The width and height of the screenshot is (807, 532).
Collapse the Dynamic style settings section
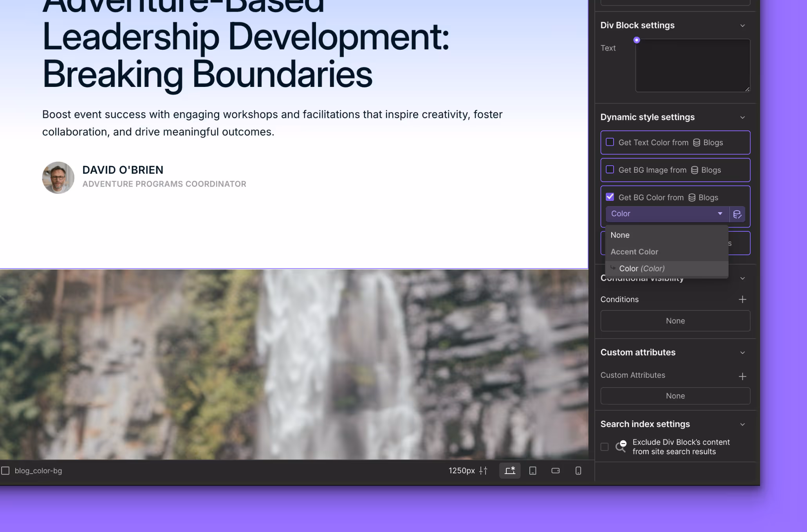[742, 117]
